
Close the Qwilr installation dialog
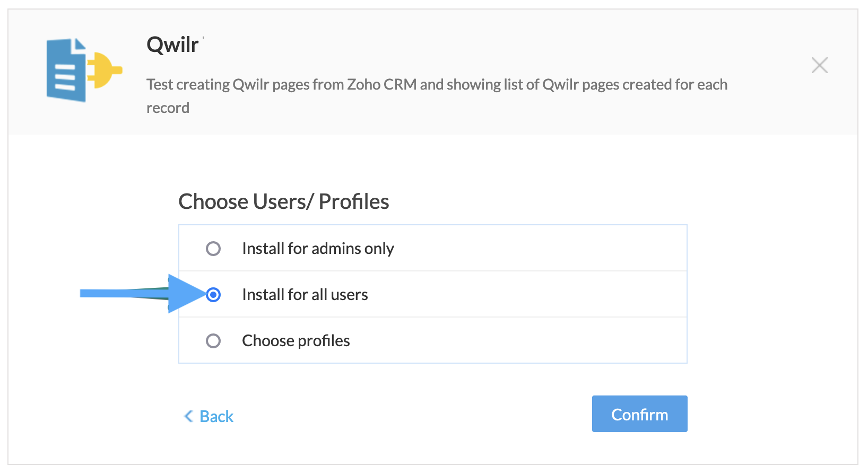click(x=819, y=66)
